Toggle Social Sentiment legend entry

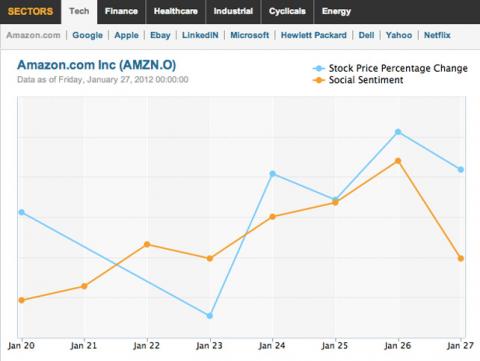[x=358, y=80]
